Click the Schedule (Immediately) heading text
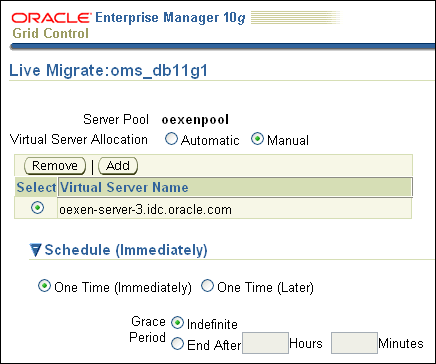The height and width of the screenshot is (364, 436). 126,250
